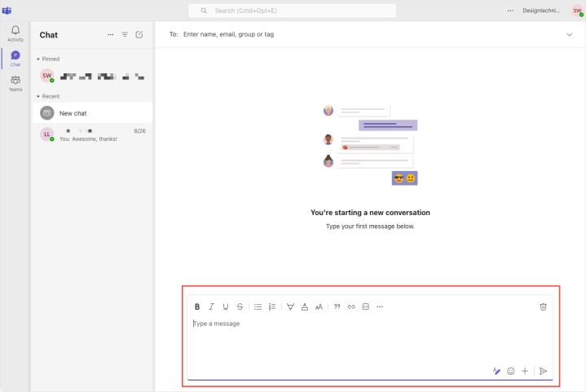Open the SW profile avatar menu
Screen dimensions: 586x392
[x=577, y=11]
